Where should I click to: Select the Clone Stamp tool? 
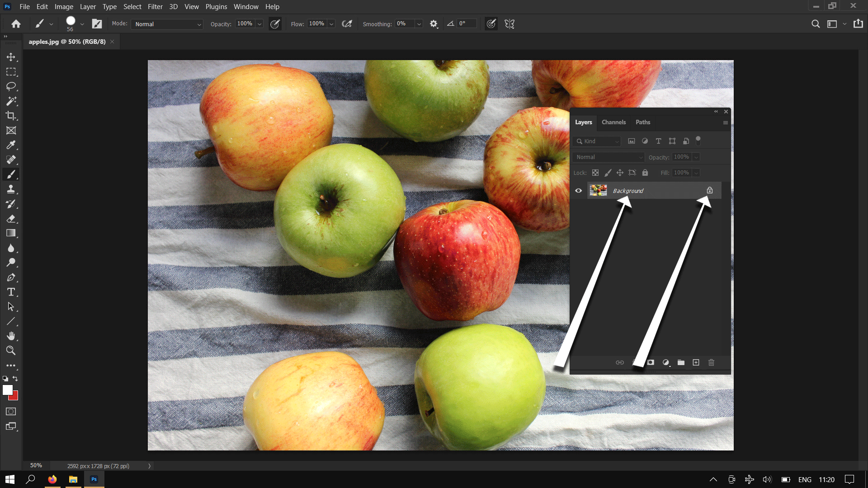[11, 189]
